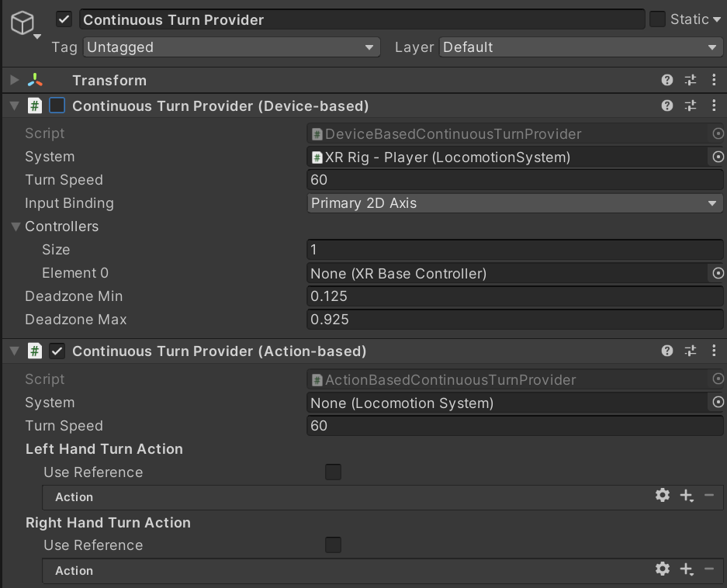
Task: Open the three-dot menu of the Device-based component
Action: click(714, 105)
